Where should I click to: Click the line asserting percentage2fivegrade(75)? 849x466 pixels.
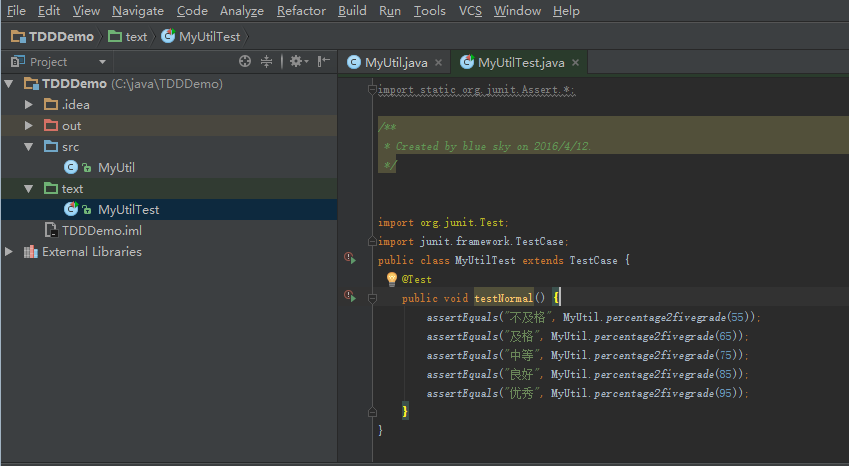(x=587, y=355)
